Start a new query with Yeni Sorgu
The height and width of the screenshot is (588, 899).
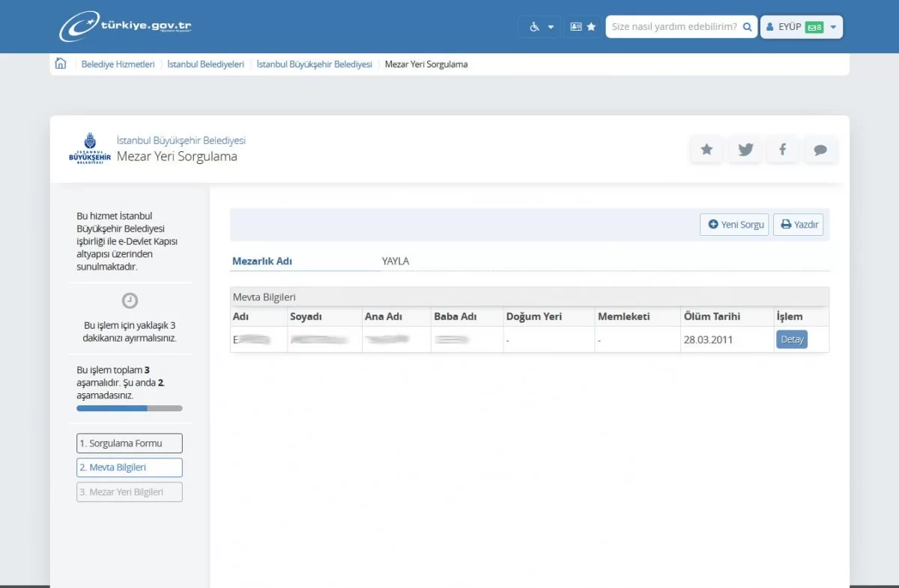734,225
